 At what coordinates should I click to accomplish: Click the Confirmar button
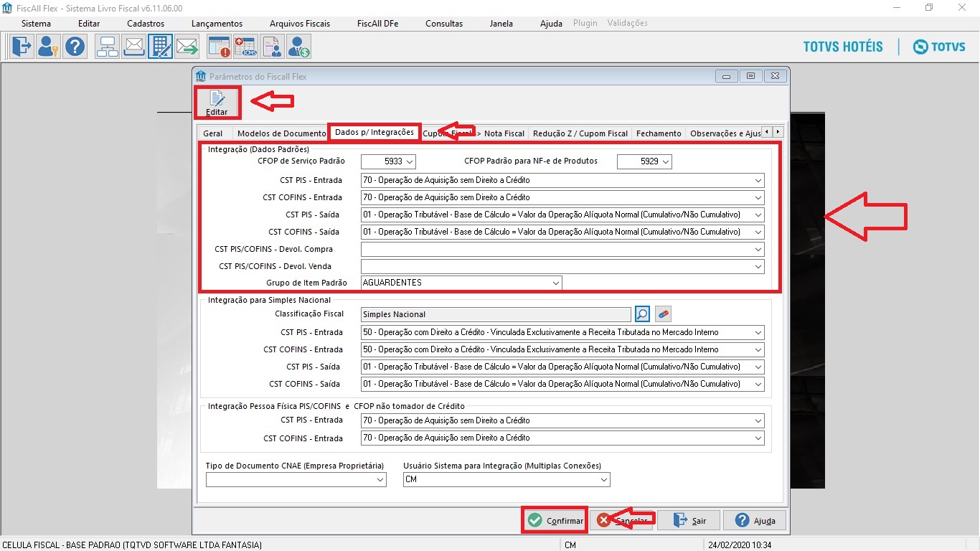click(555, 520)
